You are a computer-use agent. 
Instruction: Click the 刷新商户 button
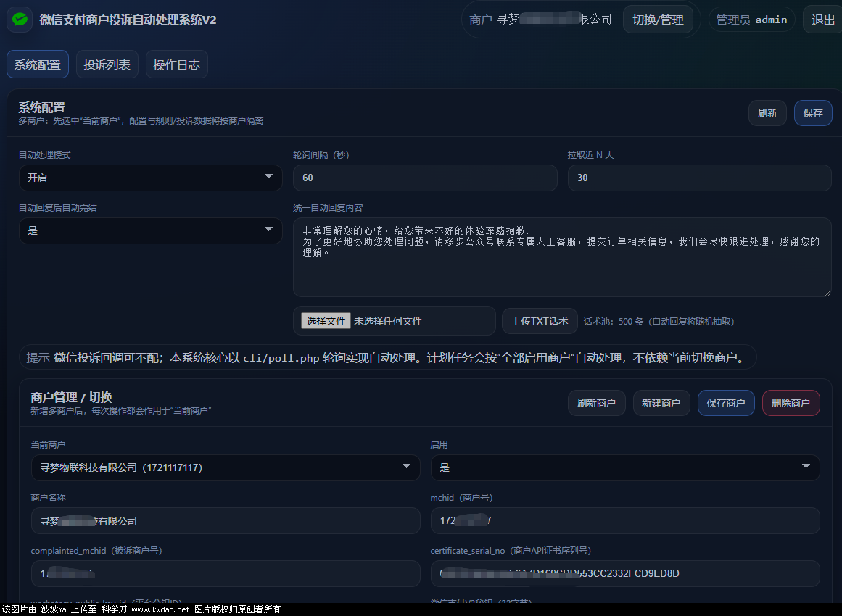click(596, 403)
